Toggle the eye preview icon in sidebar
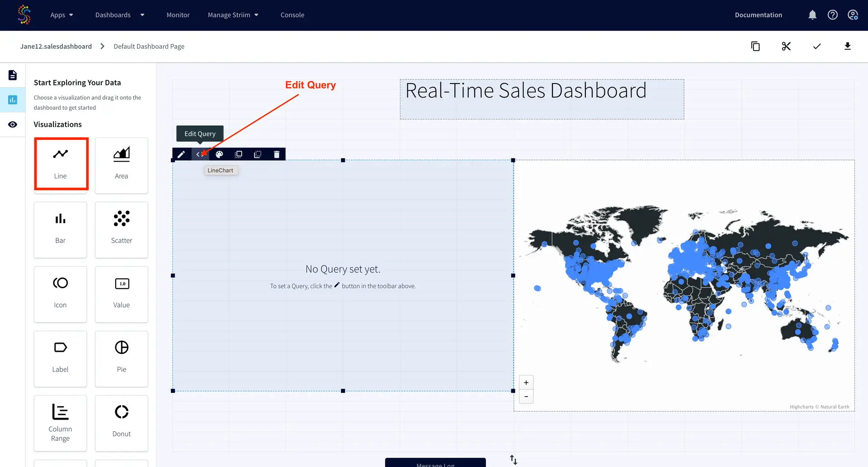This screenshot has height=467, width=868. point(13,125)
